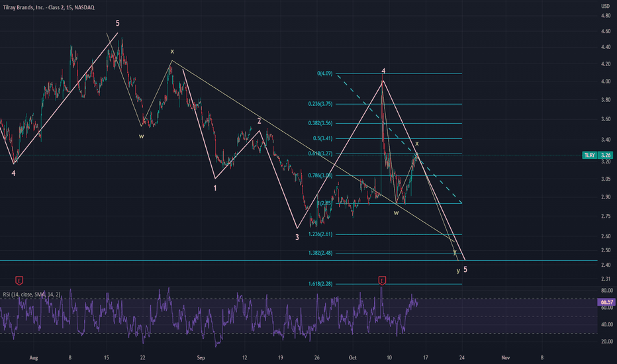Click the TLRY ticker price tag
The image size is (617, 364).
[x=589, y=155]
